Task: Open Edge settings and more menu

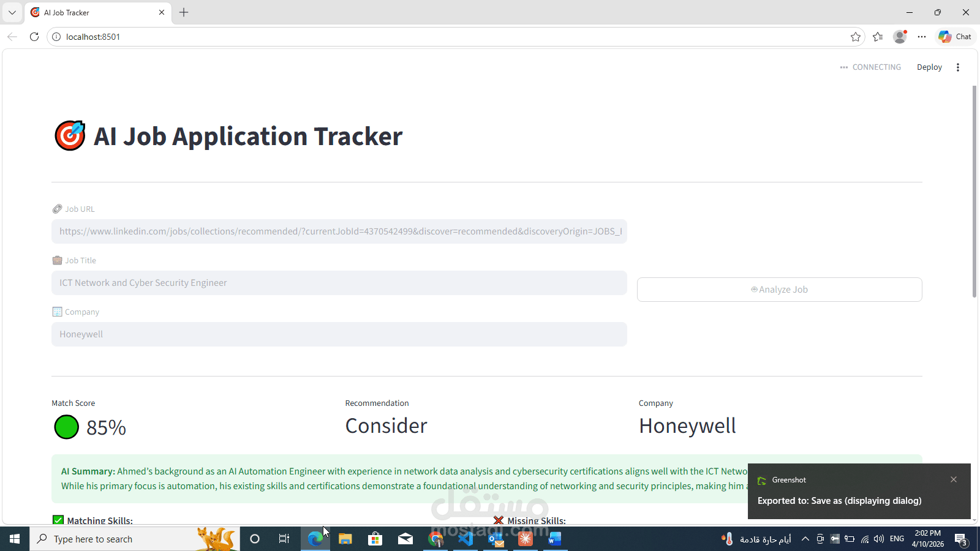Action: tap(922, 37)
